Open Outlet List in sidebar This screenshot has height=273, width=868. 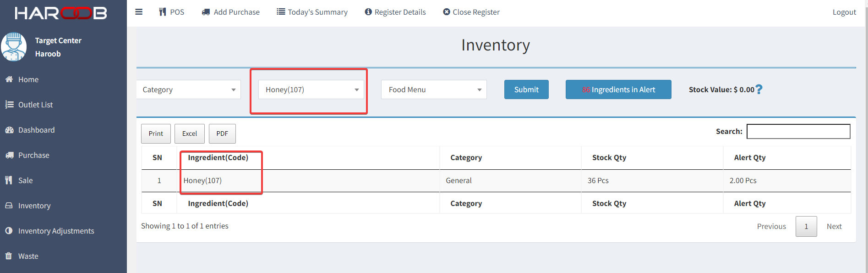(x=35, y=105)
